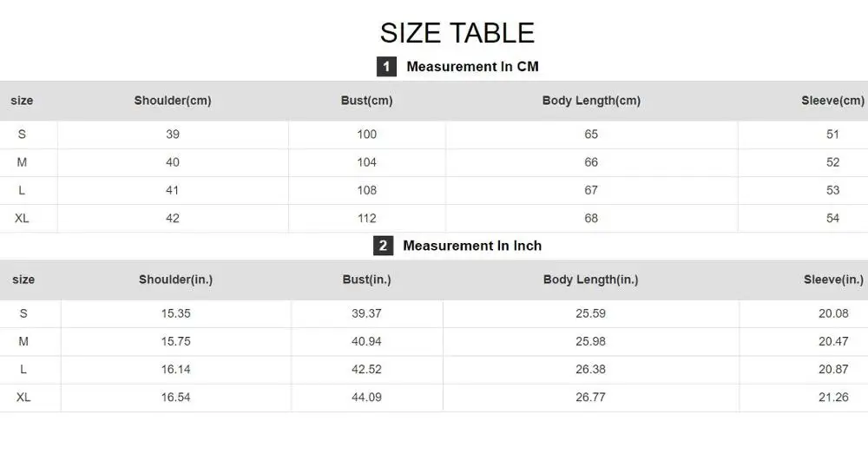Click the Bust(cm) column header

[366, 101]
